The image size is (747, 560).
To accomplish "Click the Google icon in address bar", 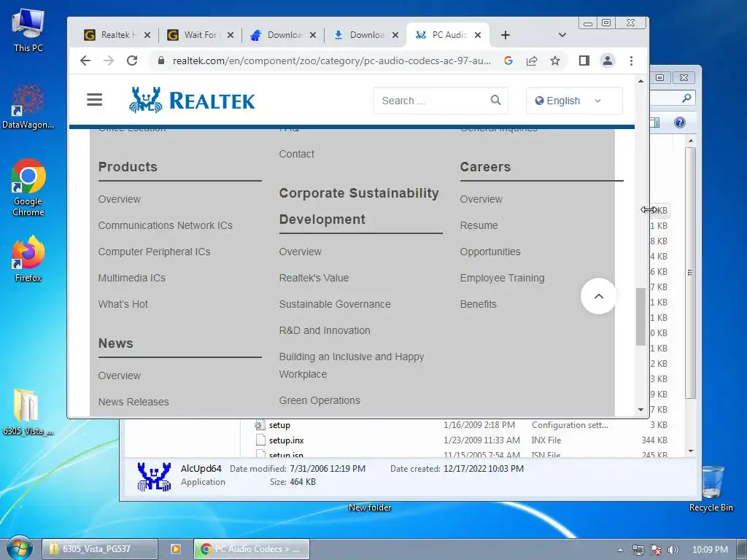I will pos(508,61).
